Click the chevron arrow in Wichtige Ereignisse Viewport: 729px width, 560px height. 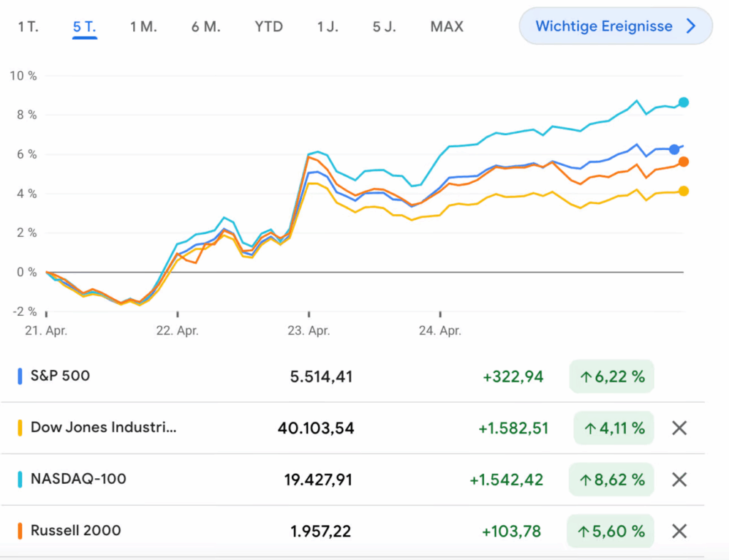(690, 26)
